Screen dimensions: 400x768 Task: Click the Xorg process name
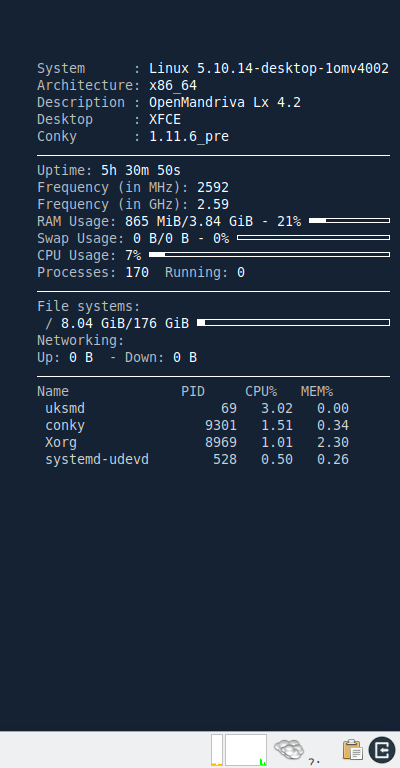61,442
